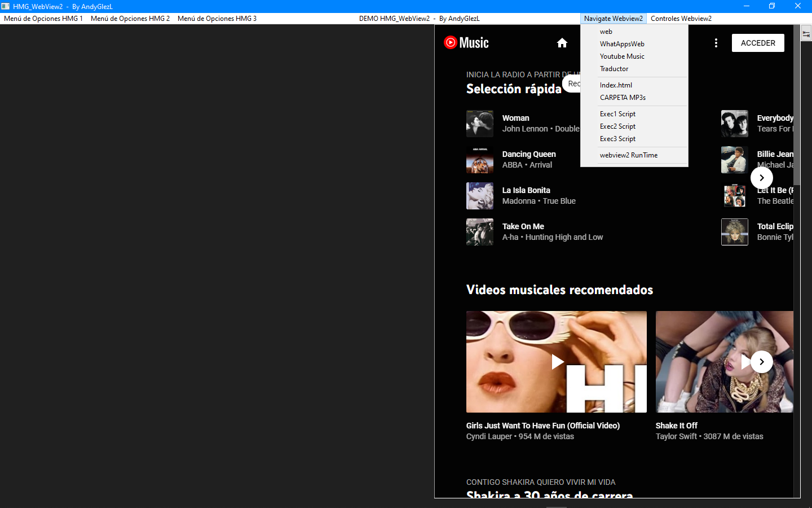Open the ABBA Arrival album art
Screen dimensions: 812x508
[x=479, y=160]
